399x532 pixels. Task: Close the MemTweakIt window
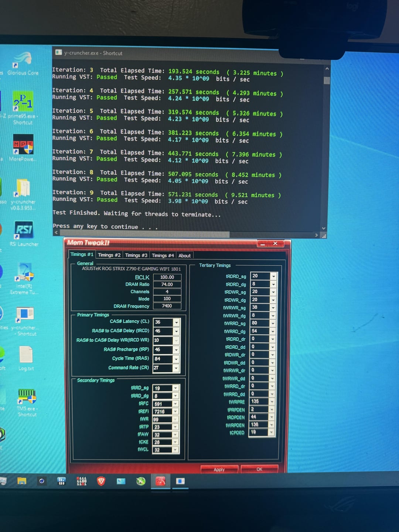coord(275,243)
